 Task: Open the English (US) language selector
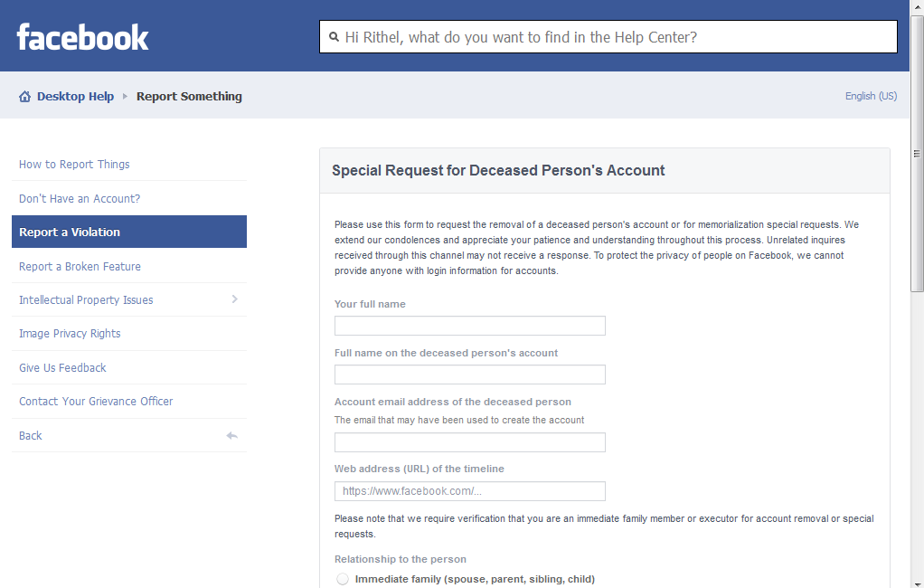(871, 96)
